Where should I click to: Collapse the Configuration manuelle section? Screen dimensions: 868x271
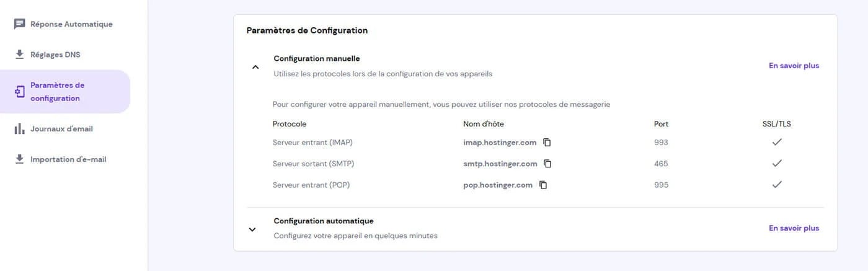click(x=255, y=67)
